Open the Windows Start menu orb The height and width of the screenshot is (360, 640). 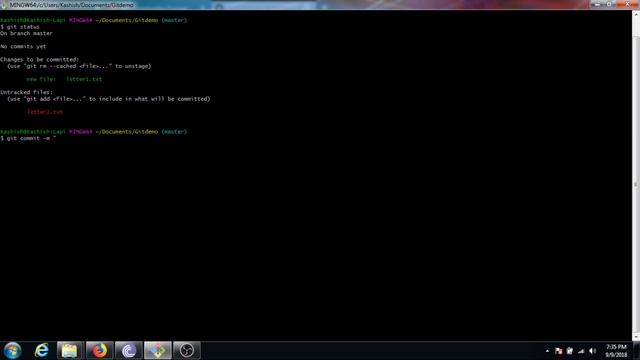point(12,351)
